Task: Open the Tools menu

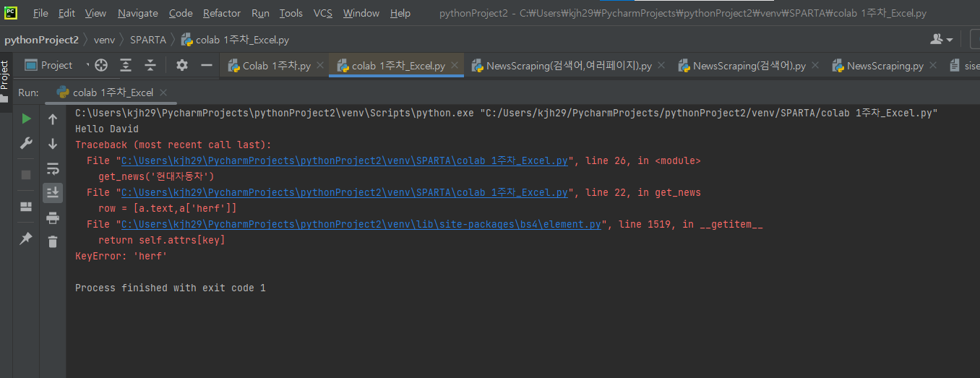Action: [291, 13]
